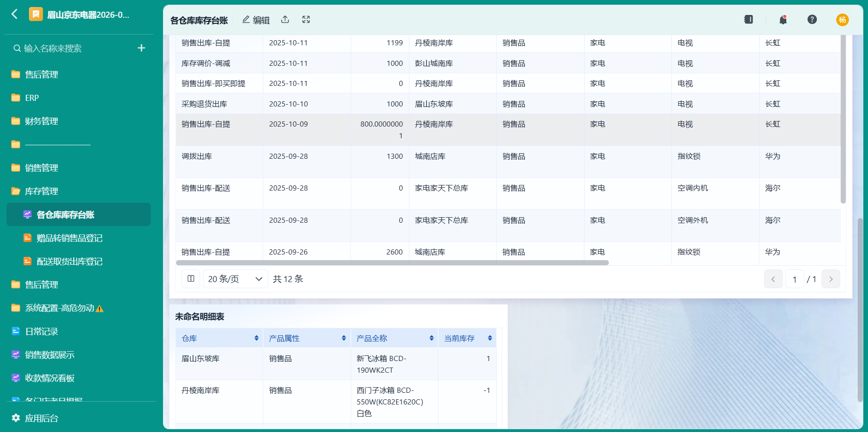This screenshot has width=868, height=432.
Task: Go to the next page arrow
Action: point(831,279)
